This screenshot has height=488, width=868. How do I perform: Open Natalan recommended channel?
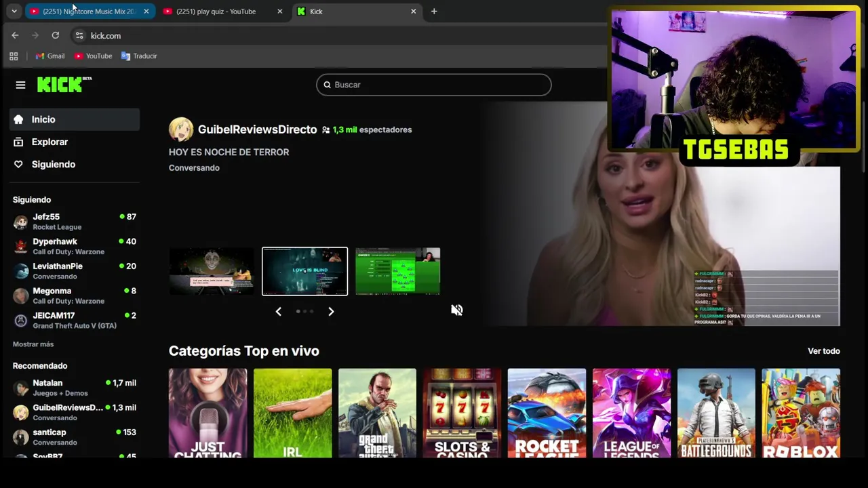click(x=75, y=388)
